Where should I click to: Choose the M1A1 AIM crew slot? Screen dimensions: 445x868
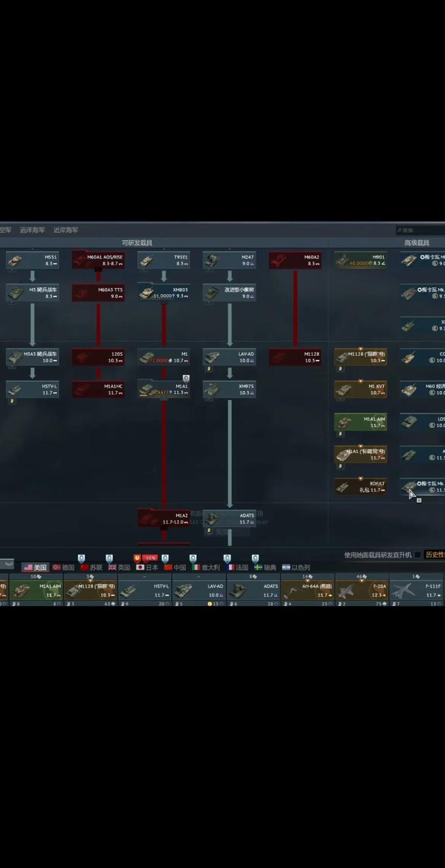[36, 590]
